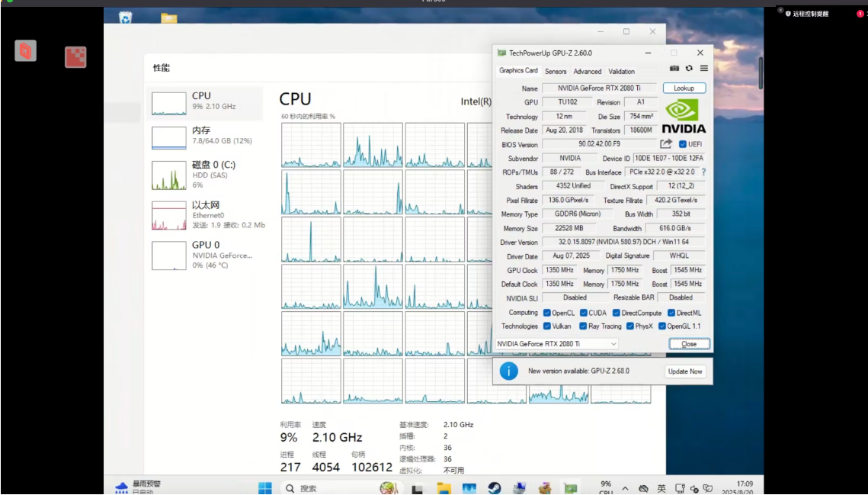
Task: Open Steam from the taskbar
Action: (495, 488)
